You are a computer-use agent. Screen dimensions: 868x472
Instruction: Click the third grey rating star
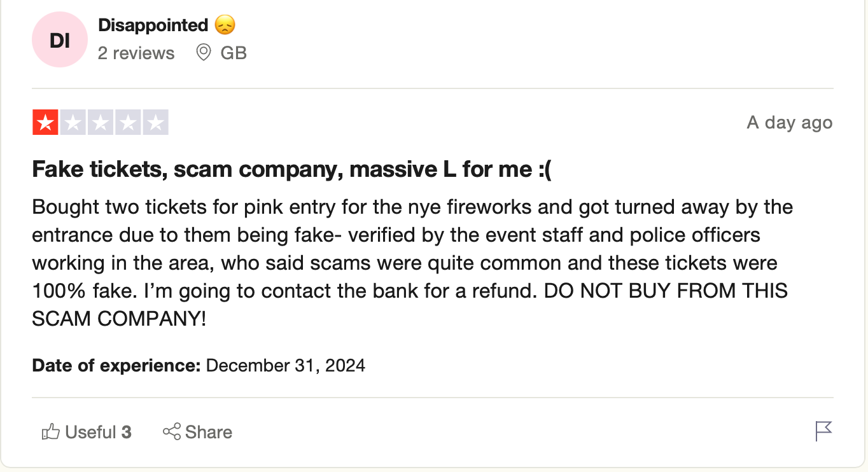point(101,122)
